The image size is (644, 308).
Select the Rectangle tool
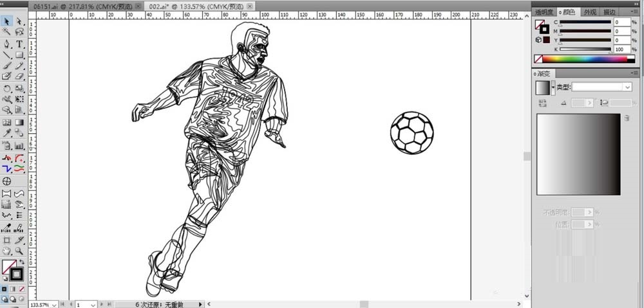click(19, 55)
